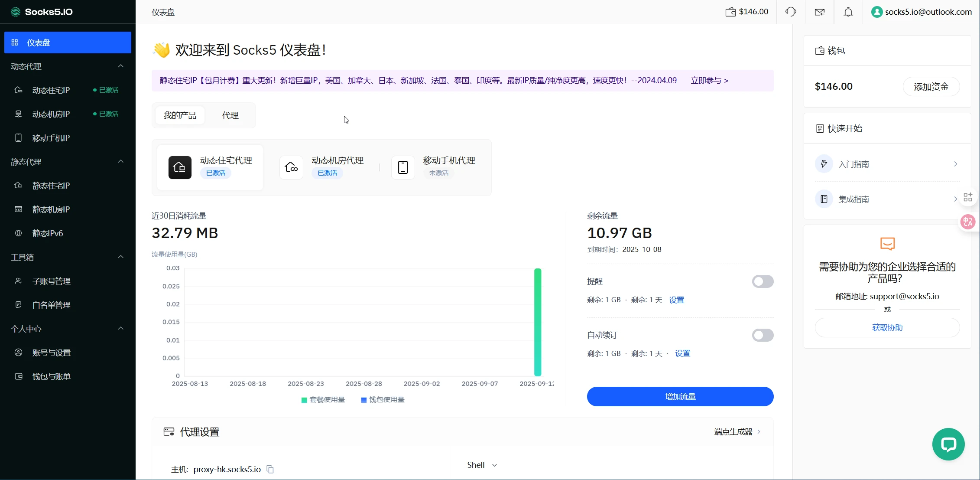
Task: Open 移动手机IP menu item
Action: click(x=68, y=138)
